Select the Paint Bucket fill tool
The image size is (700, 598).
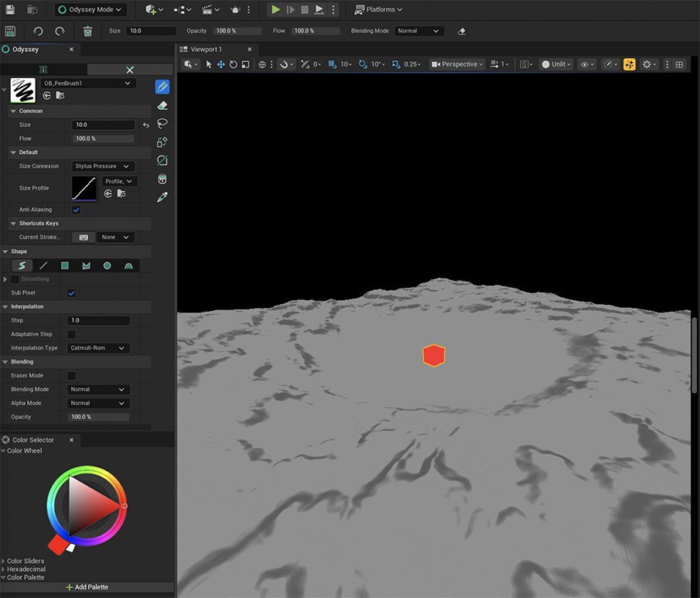162,179
